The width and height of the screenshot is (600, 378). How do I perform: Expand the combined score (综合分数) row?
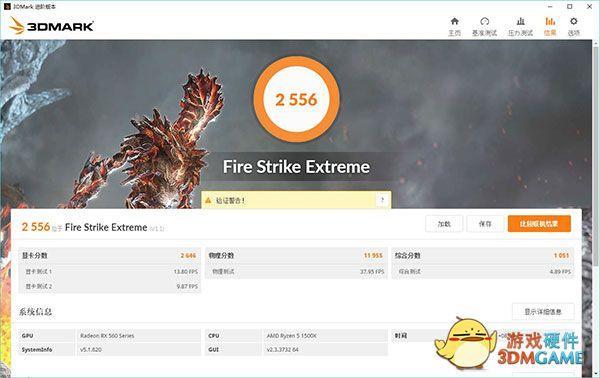[x=483, y=256]
